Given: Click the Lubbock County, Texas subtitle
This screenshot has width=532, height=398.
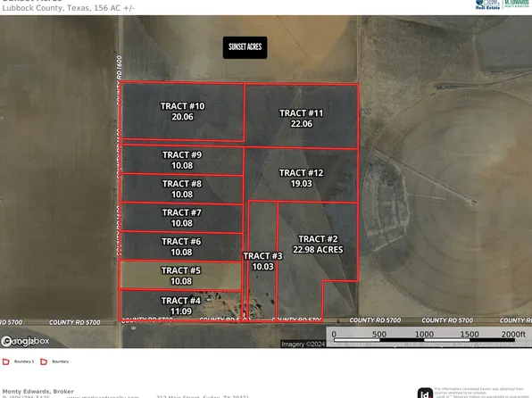Looking at the screenshot, I should point(69,8).
